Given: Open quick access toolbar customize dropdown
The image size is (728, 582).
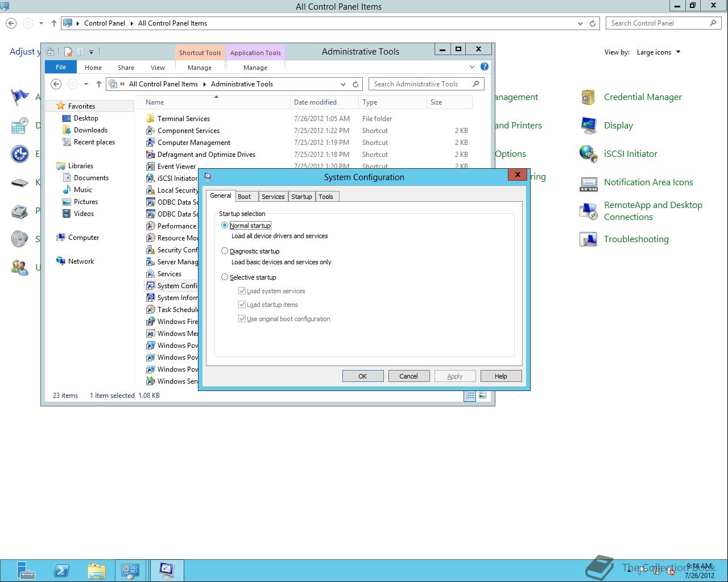Looking at the screenshot, I should click(x=91, y=52).
